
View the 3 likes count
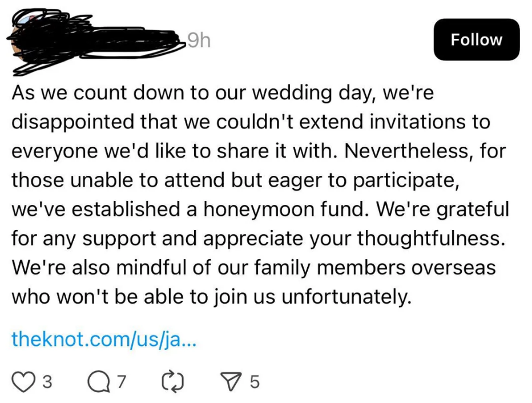[47, 382]
